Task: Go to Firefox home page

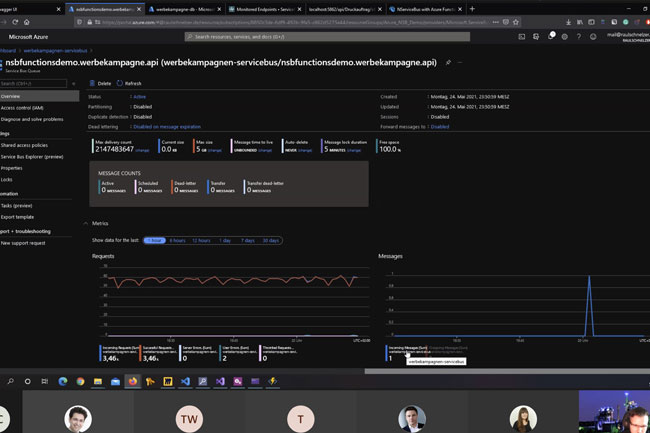Action: (x=27, y=22)
